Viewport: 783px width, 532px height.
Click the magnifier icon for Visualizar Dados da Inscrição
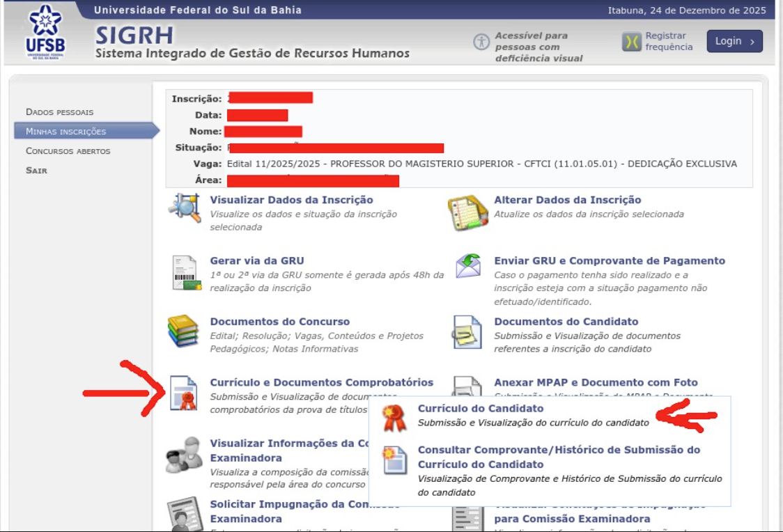pos(184,210)
